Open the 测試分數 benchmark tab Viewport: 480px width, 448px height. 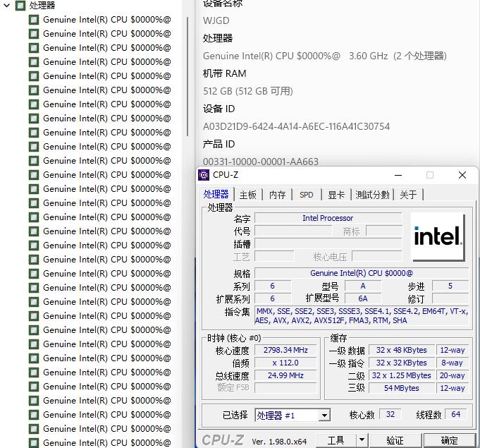[372, 195]
